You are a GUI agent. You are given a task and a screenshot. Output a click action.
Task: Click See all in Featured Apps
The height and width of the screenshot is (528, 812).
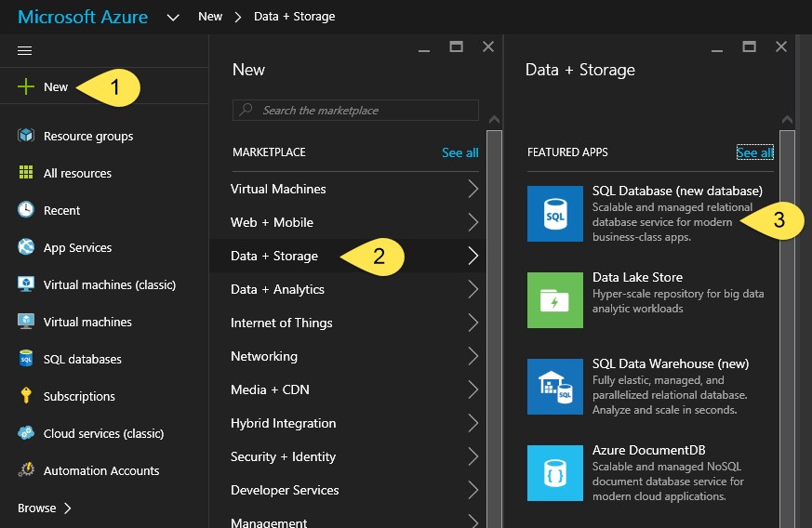pos(753,152)
